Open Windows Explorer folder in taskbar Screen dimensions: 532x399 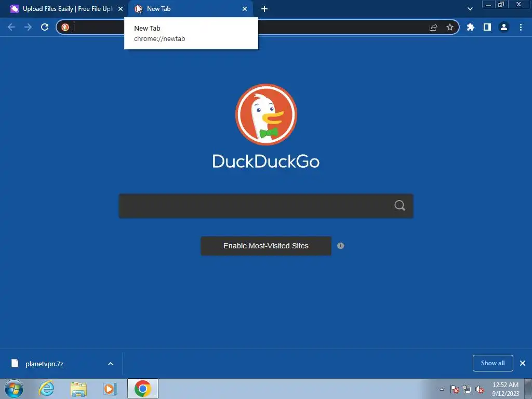tap(78, 389)
